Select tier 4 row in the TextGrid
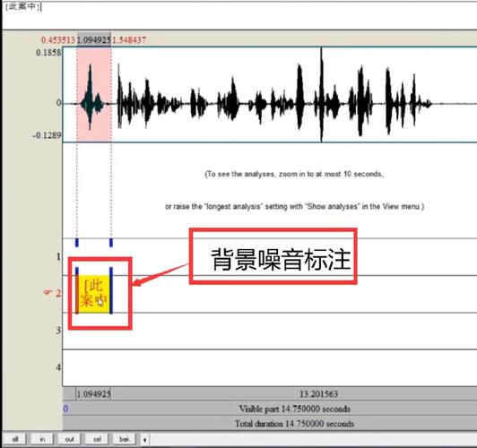This screenshot has height=448, width=477. tap(270, 368)
